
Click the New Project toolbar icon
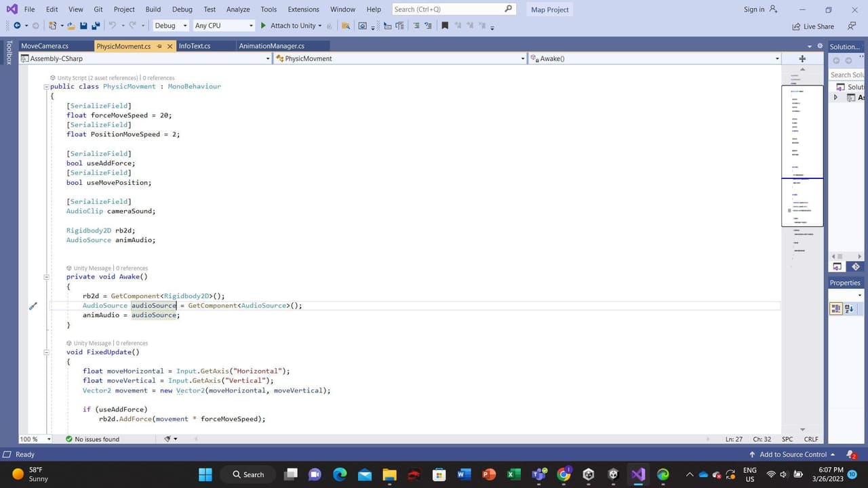(x=52, y=26)
